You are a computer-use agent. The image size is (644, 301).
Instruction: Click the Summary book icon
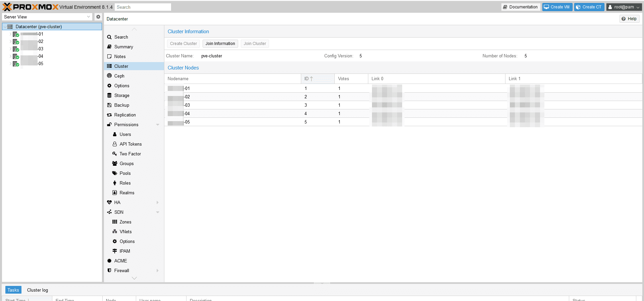109,47
